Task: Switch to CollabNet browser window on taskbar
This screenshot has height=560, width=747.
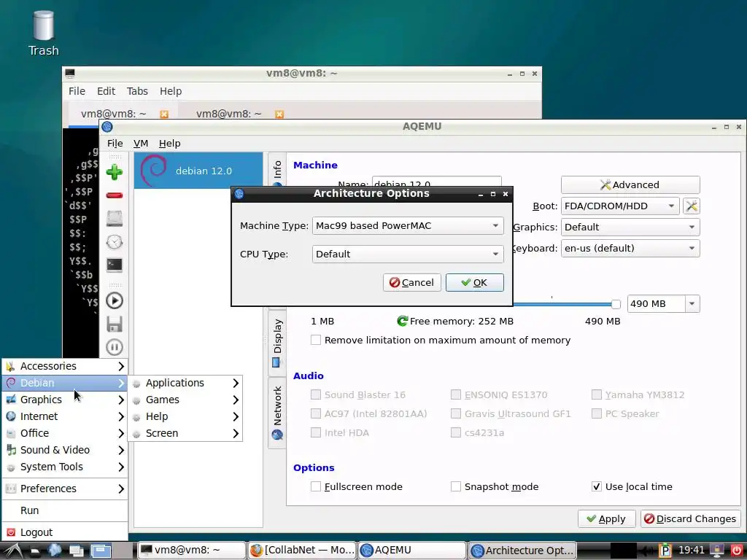Action: coord(302,551)
